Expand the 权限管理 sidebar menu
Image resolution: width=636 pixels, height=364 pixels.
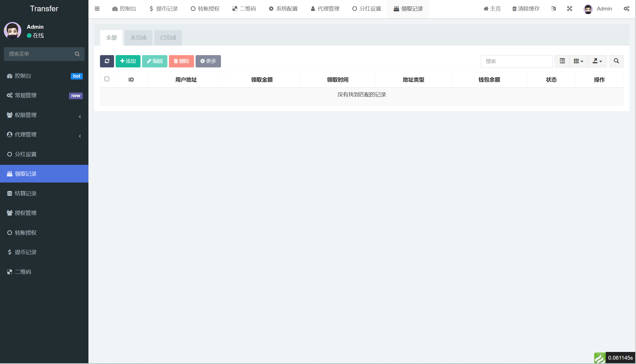(44, 115)
